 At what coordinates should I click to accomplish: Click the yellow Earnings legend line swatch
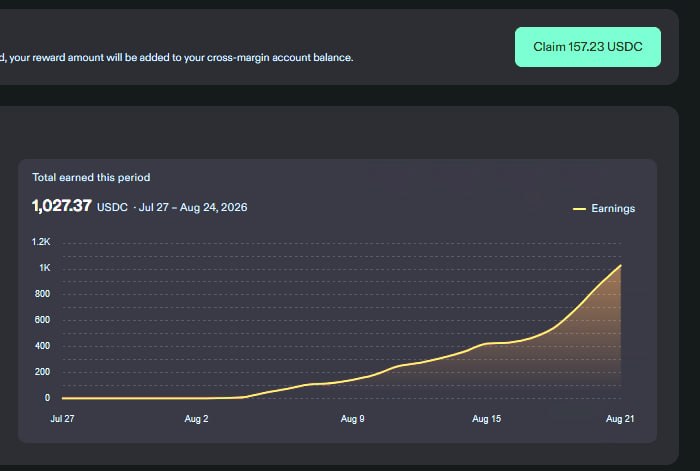pos(579,209)
